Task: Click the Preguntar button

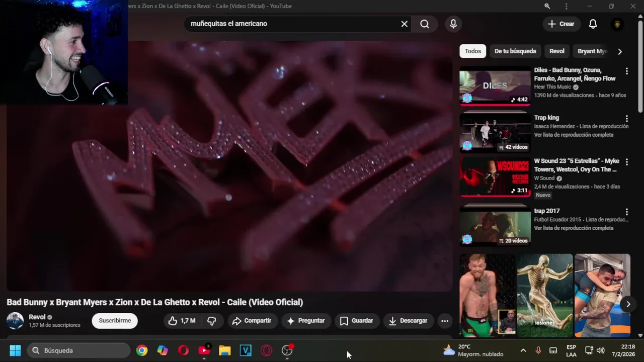Action: 306,321
